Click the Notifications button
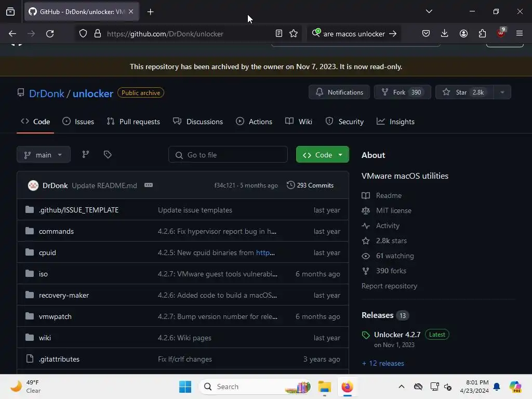532x399 pixels. (339, 92)
